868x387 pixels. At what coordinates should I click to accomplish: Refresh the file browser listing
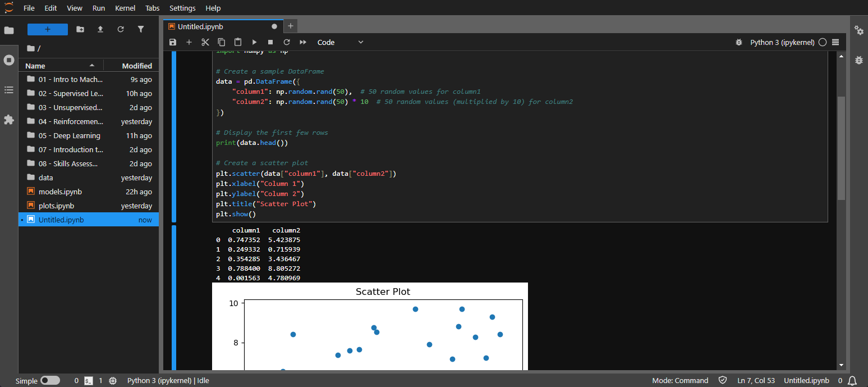pos(120,29)
